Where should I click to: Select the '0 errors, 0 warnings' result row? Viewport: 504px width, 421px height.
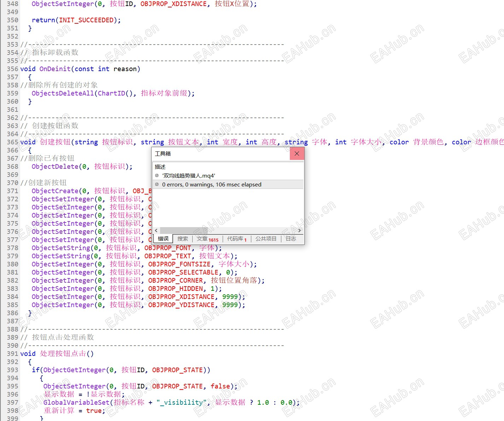[228, 184]
